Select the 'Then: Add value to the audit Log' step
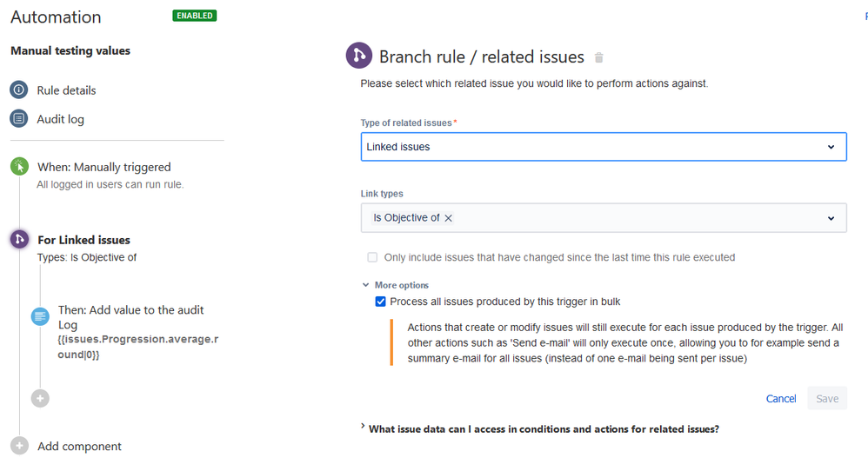The height and width of the screenshot is (471, 868). coord(130,316)
